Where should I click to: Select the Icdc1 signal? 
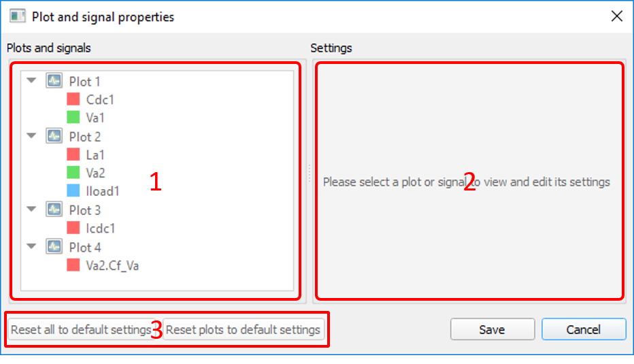100,228
